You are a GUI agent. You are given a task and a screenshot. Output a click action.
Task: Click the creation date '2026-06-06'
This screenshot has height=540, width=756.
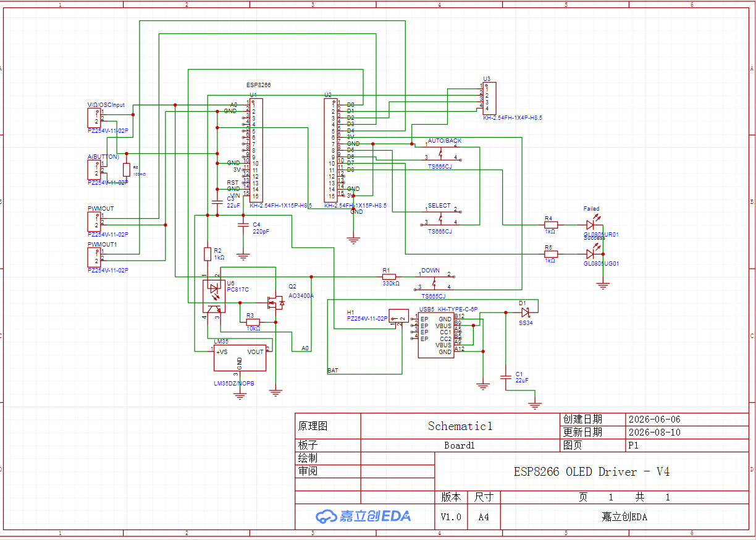coord(654,419)
